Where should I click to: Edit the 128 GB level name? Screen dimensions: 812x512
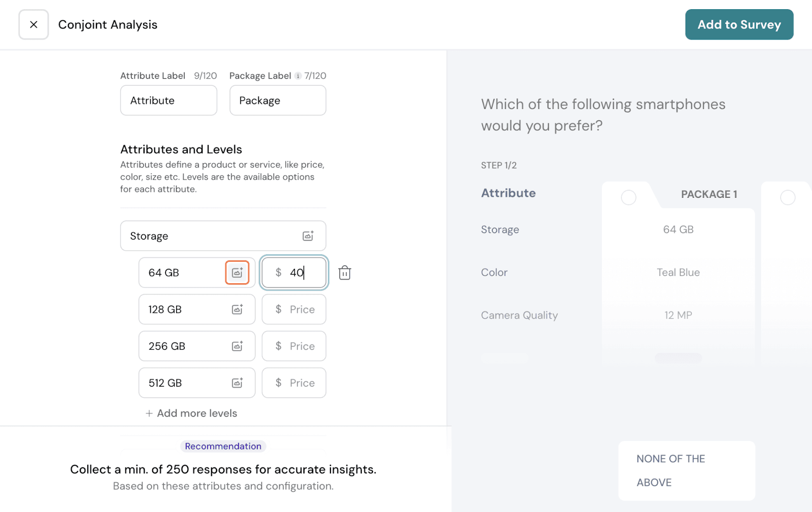(183, 310)
